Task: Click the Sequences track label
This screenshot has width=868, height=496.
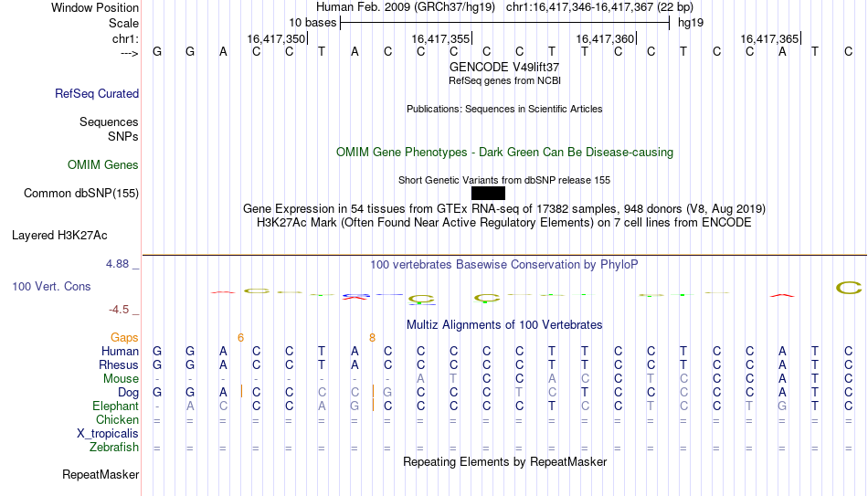Action: click(x=109, y=121)
